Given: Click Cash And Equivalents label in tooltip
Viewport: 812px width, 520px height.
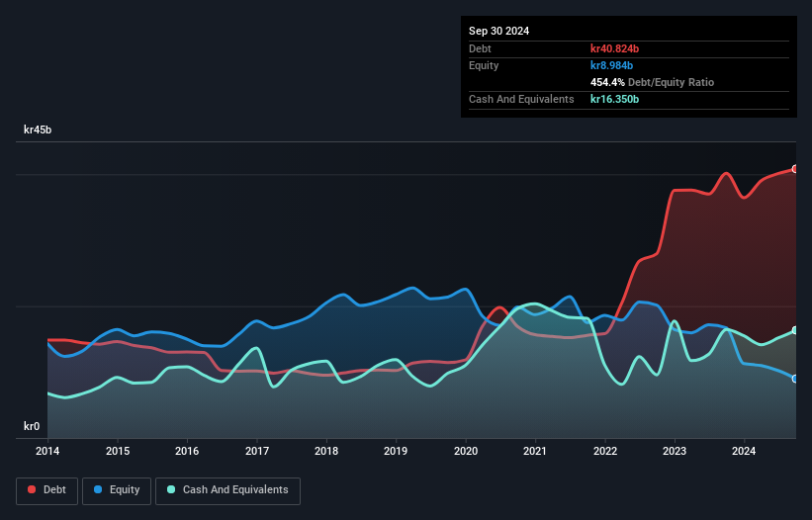Looking at the screenshot, I should coord(521,99).
